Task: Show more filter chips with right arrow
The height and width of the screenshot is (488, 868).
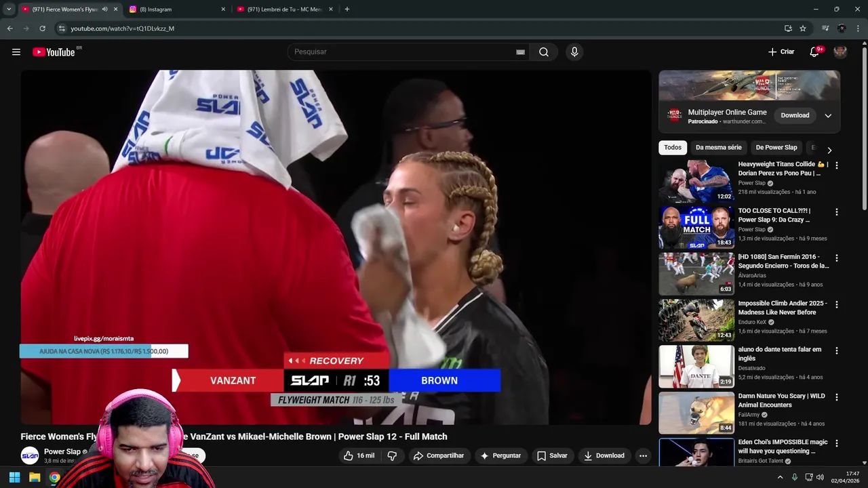Action: tap(829, 150)
